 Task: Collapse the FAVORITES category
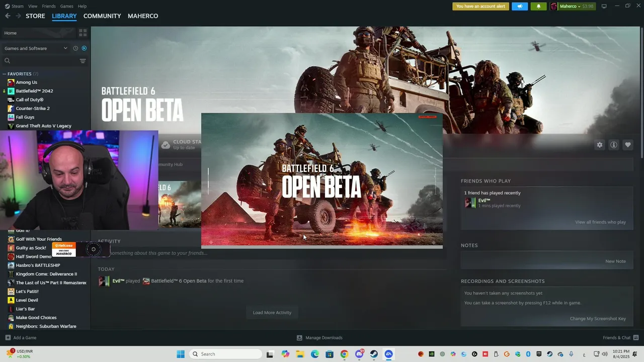(x=20, y=74)
